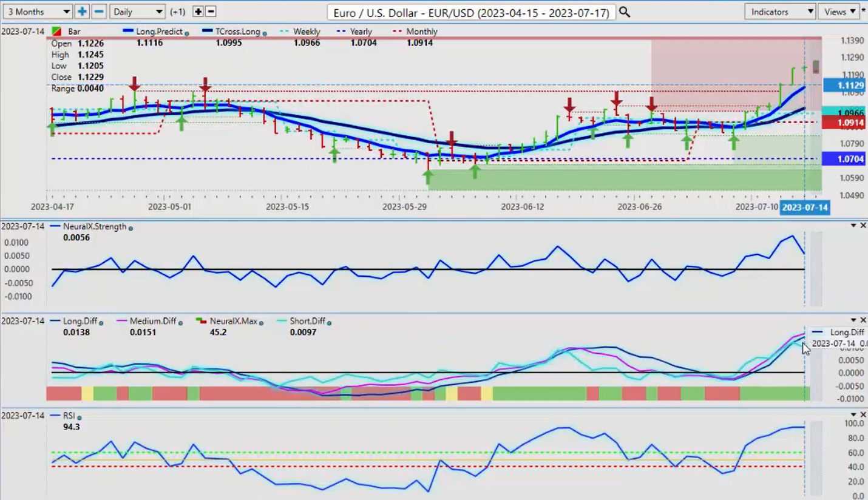Click the Long.Predict blue line swatch

coord(128,31)
